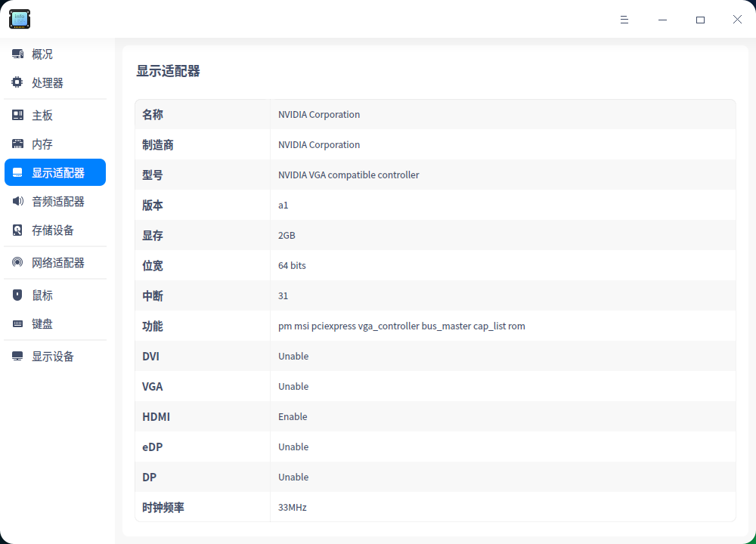Click the 键盘 keyboard icon

(x=18, y=324)
